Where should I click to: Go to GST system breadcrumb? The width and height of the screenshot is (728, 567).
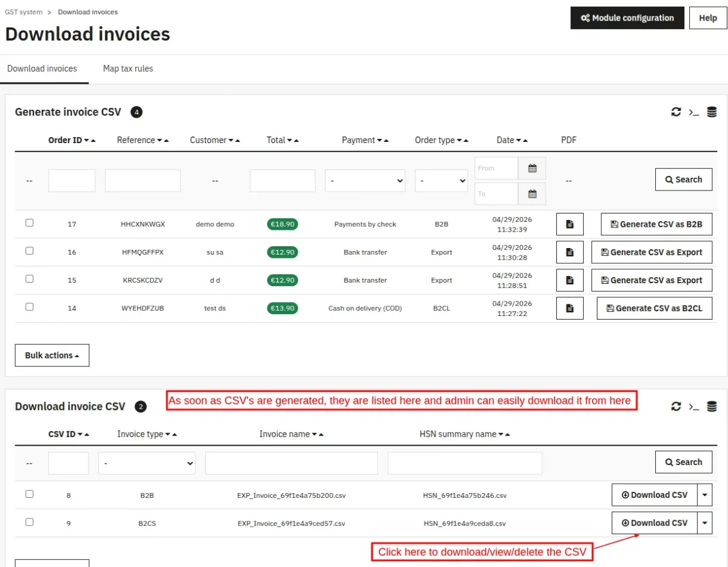24,12
